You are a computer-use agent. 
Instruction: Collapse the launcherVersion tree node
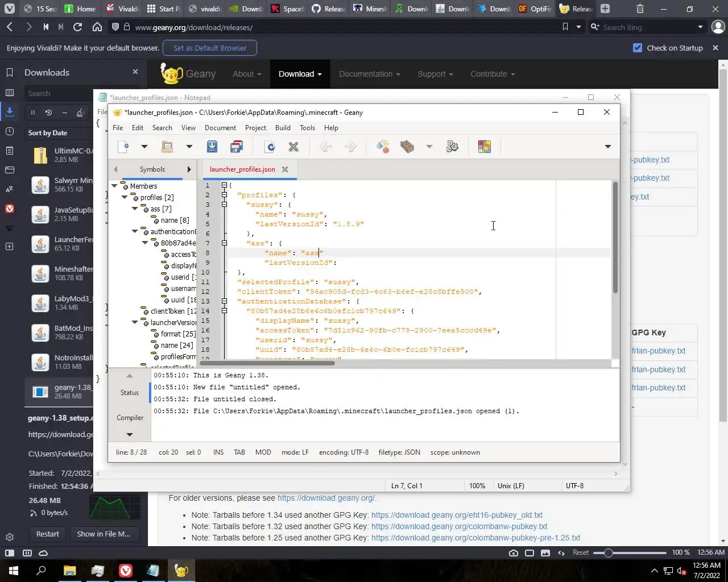pyautogui.click(x=135, y=322)
